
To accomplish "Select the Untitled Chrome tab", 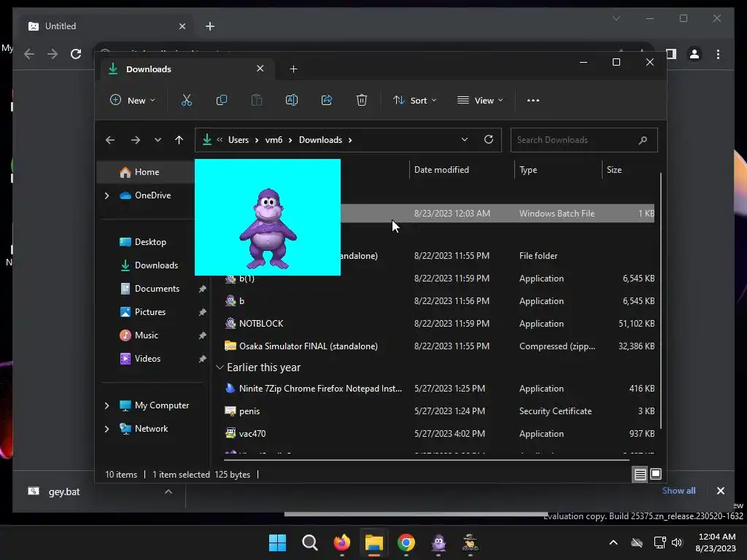I will (107, 26).
